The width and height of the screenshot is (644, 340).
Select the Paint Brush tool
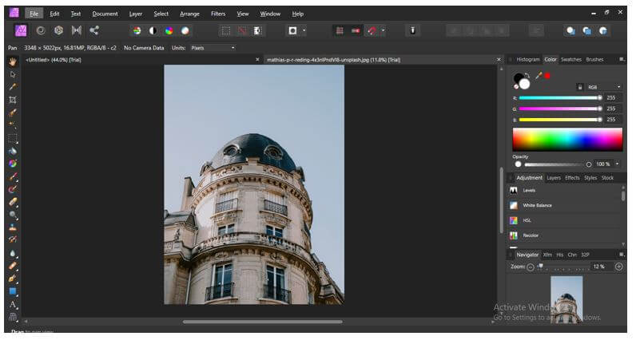13,176
